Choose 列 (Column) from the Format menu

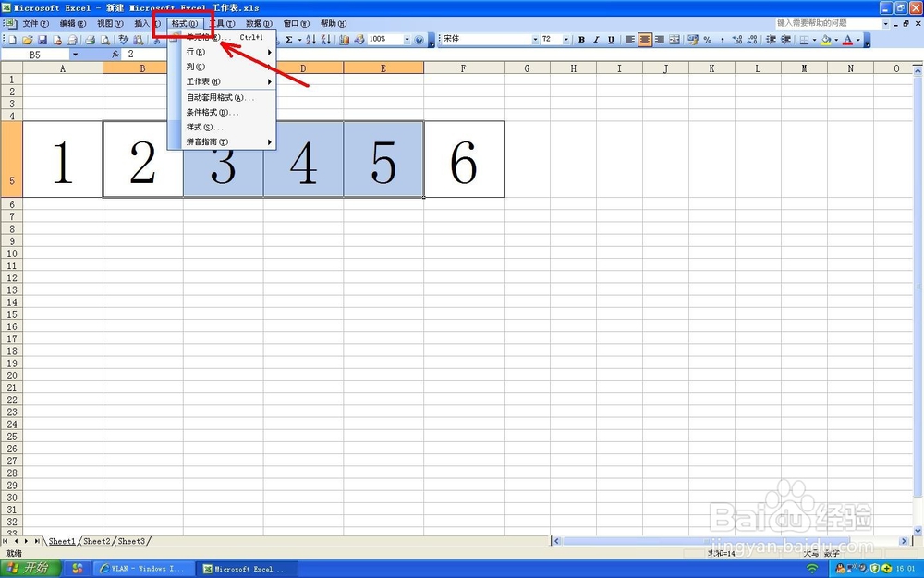coord(222,67)
